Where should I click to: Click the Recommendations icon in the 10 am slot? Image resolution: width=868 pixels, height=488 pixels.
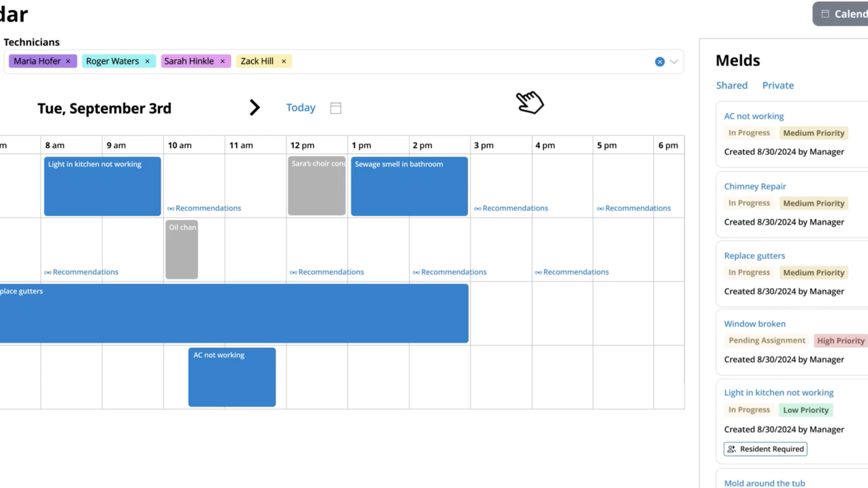click(x=171, y=208)
